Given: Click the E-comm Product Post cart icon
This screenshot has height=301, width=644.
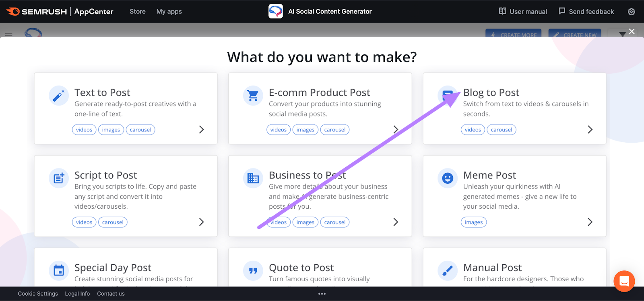Looking at the screenshot, I should pos(253,96).
